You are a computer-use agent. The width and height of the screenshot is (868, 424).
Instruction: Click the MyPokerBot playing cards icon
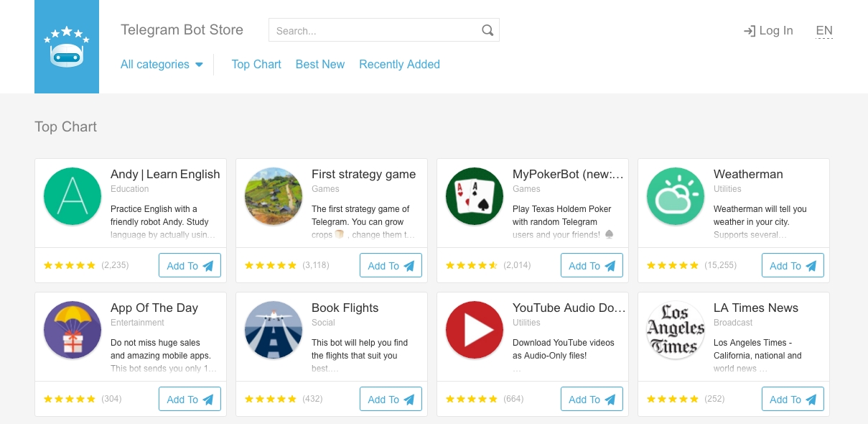pos(475,197)
